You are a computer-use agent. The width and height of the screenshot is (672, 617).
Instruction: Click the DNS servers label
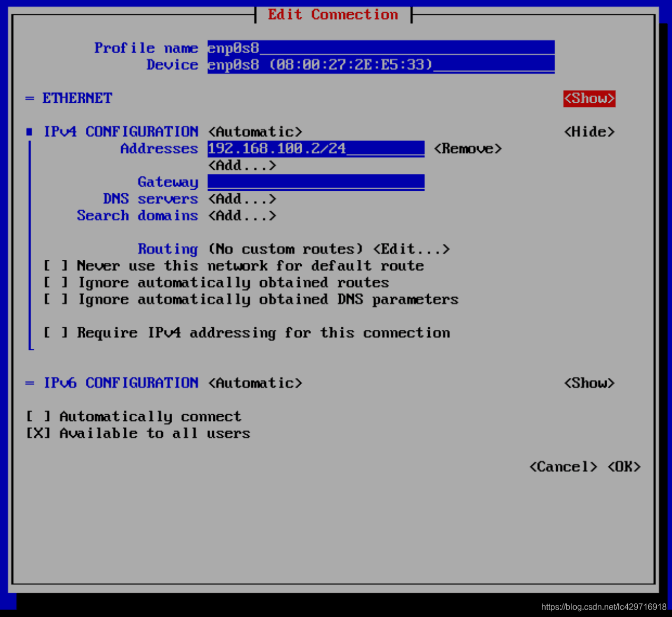click(151, 199)
